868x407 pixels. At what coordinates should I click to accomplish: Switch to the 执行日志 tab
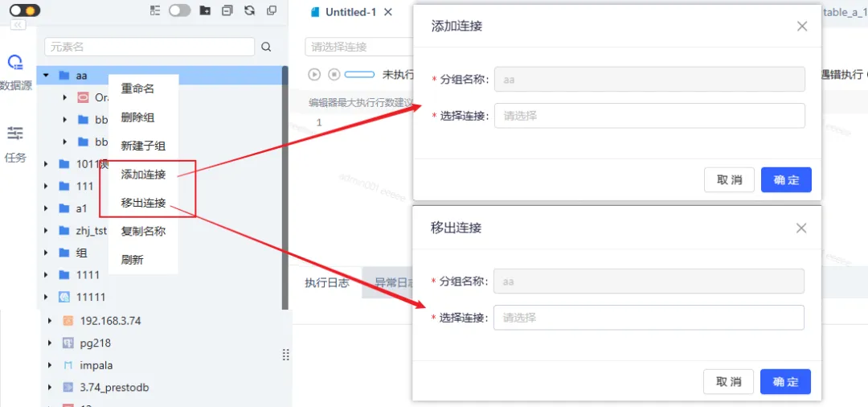327,283
